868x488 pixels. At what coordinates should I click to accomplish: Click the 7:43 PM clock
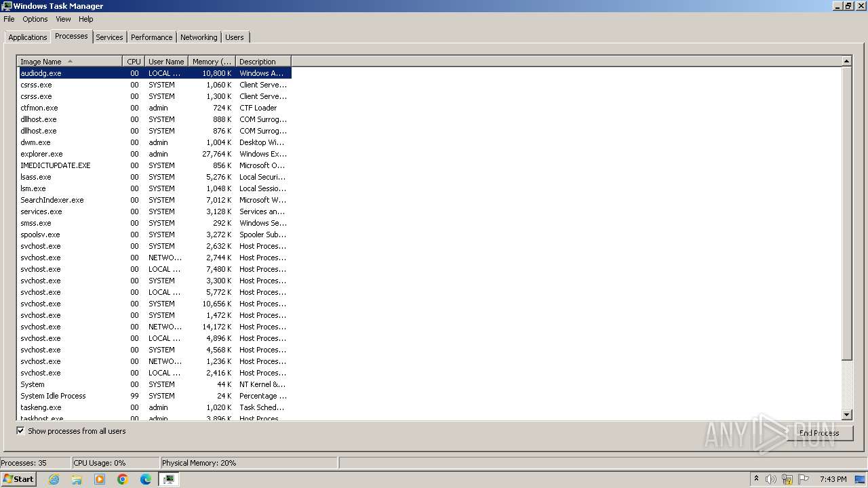pyautogui.click(x=833, y=479)
